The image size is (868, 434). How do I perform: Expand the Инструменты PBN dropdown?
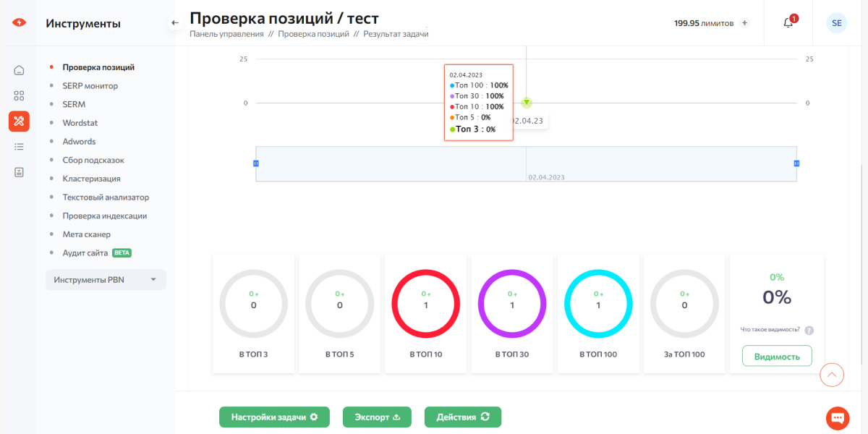tap(106, 280)
